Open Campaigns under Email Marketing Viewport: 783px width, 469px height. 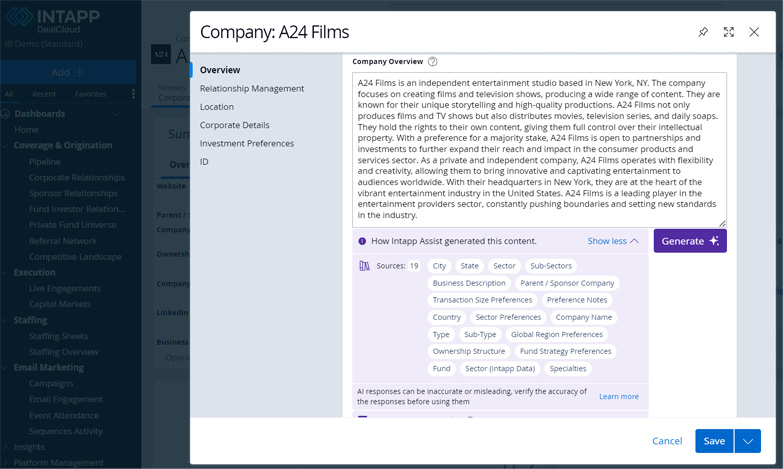(x=51, y=384)
